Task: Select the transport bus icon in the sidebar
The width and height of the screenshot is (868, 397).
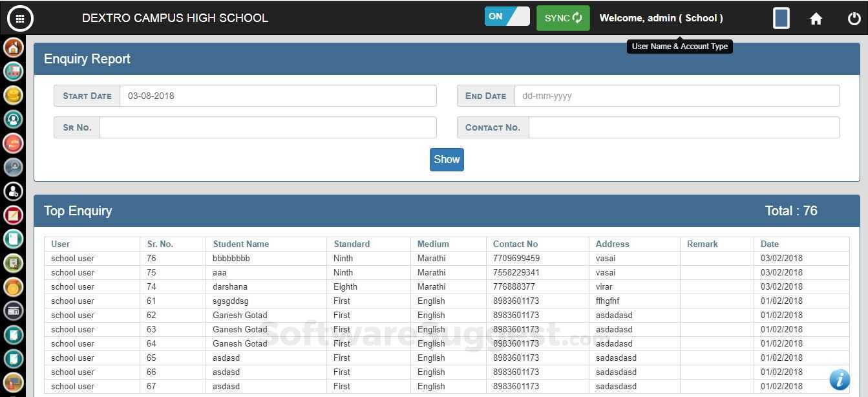Action: point(13,72)
